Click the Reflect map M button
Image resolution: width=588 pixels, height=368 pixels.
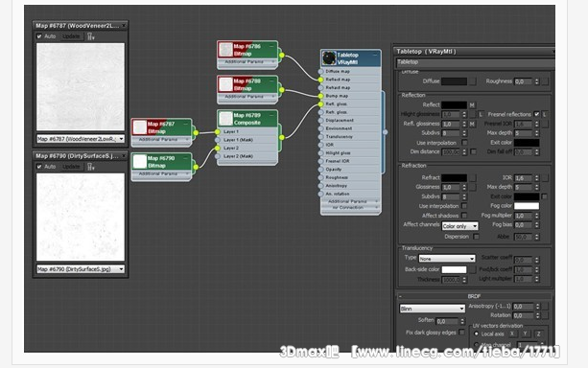472,104
